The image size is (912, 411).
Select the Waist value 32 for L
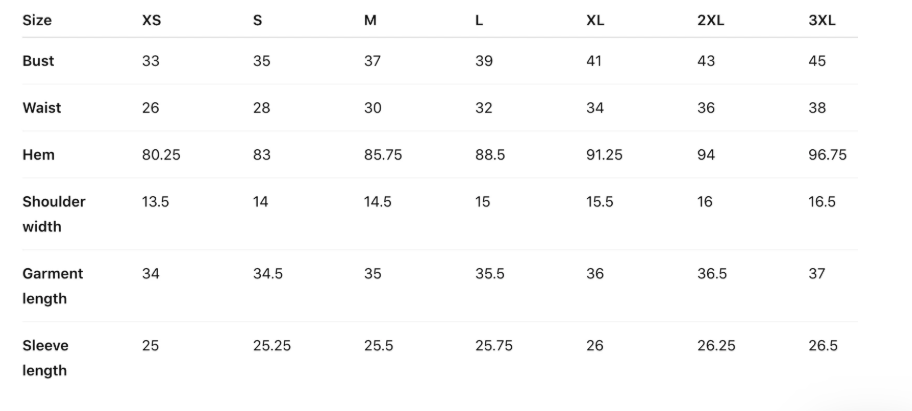pos(483,108)
